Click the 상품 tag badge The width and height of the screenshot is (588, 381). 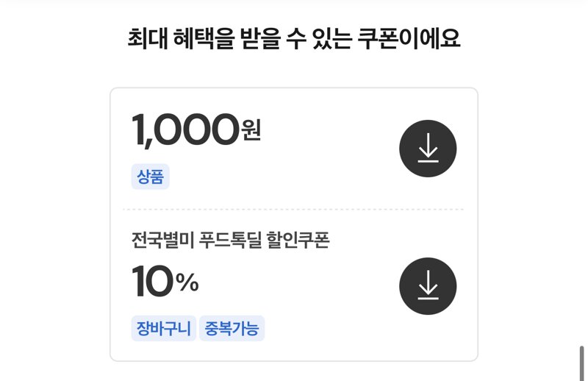click(x=151, y=177)
